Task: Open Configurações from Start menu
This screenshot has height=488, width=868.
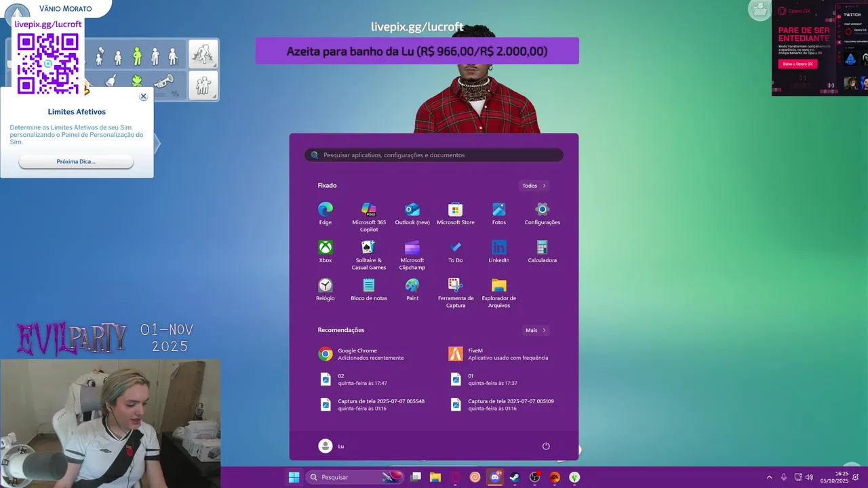Action: pyautogui.click(x=542, y=213)
